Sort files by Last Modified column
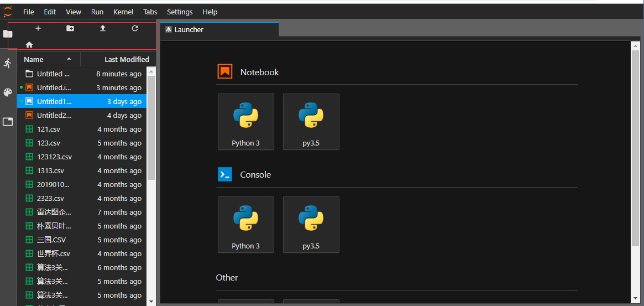Screen dimensions: 644x306 (118, 60)
